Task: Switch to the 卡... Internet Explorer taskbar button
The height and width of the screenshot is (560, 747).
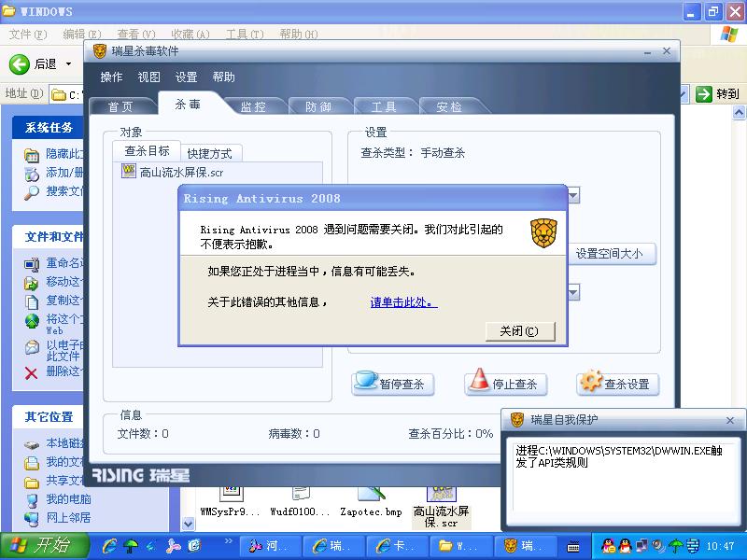Action: click(x=398, y=546)
